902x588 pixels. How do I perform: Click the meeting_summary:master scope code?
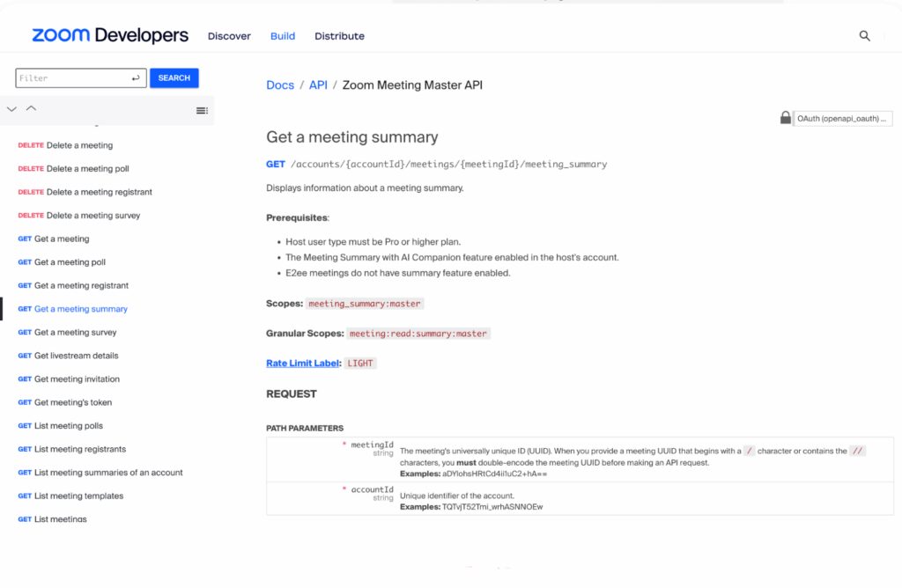(365, 304)
